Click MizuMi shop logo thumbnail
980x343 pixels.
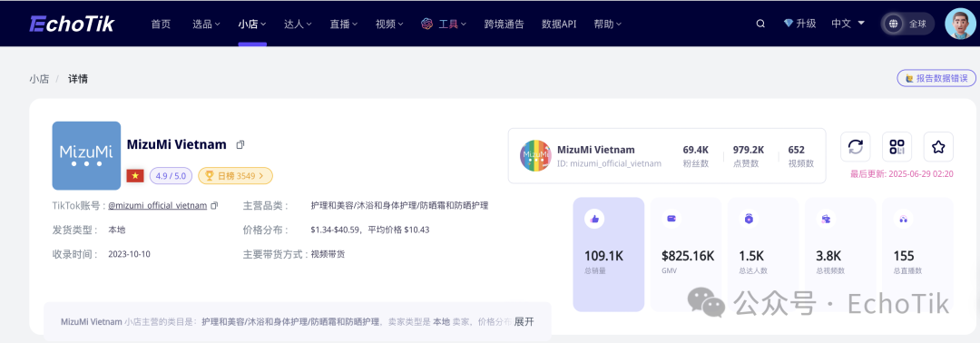point(86,155)
